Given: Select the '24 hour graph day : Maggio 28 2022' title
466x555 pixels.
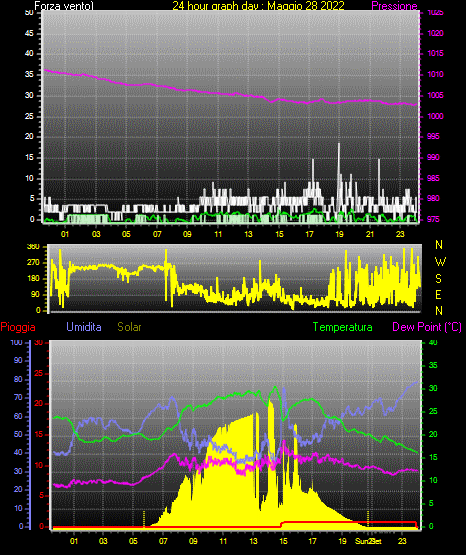Looking at the screenshot, I should pos(258,6).
